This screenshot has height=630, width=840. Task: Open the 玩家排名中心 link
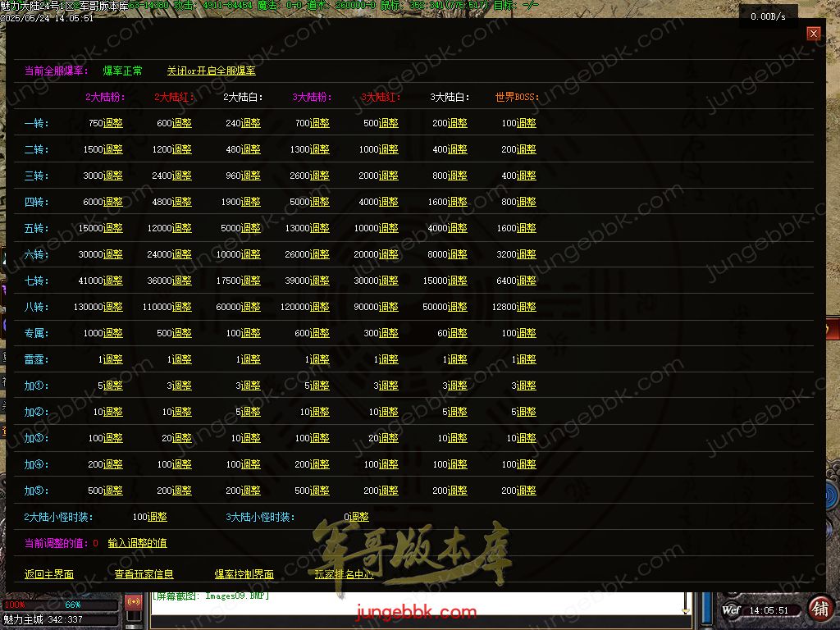point(345,574)
